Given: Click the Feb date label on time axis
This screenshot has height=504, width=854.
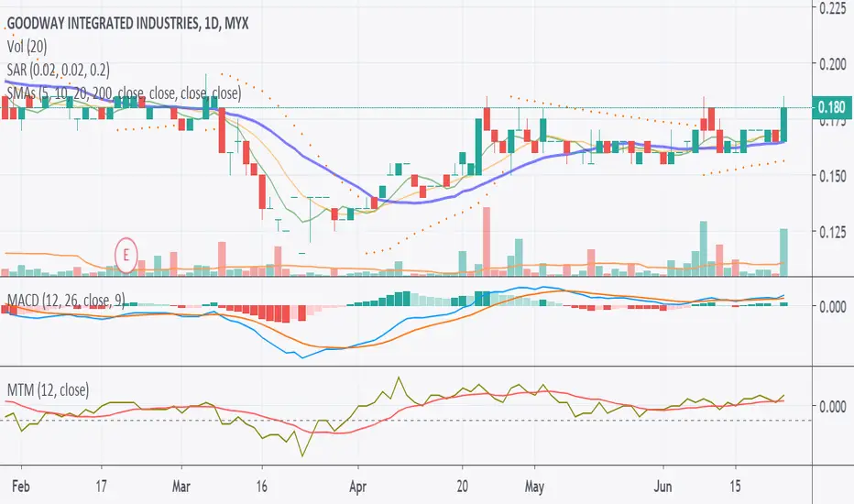Looking at the screenshot, I should [x=21, y=486].
